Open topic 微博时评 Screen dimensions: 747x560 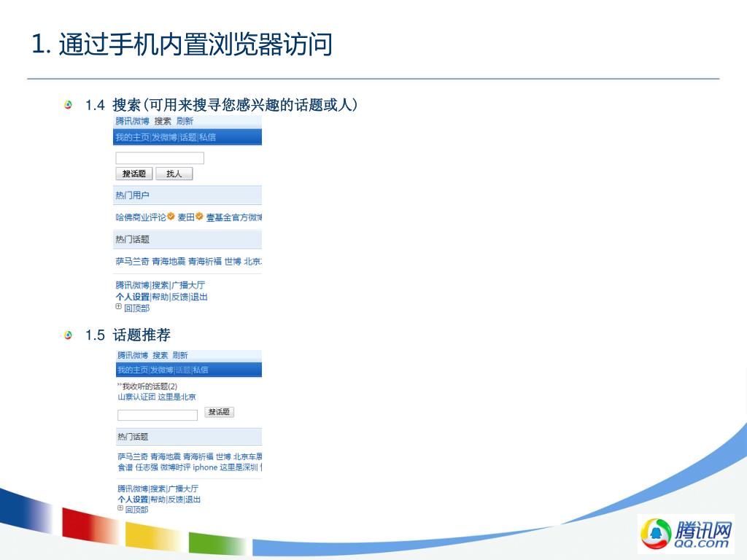point(175,467)
